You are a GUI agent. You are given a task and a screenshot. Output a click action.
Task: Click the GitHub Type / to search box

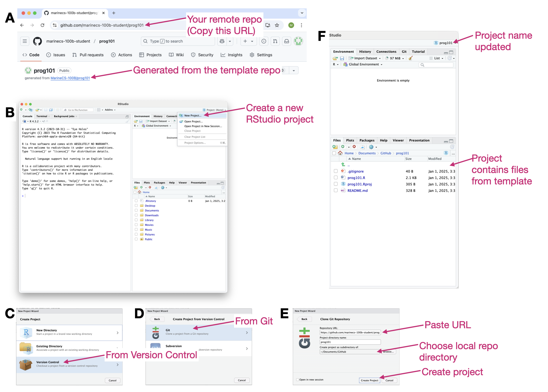pyautogui.click(x=178, y=41)
